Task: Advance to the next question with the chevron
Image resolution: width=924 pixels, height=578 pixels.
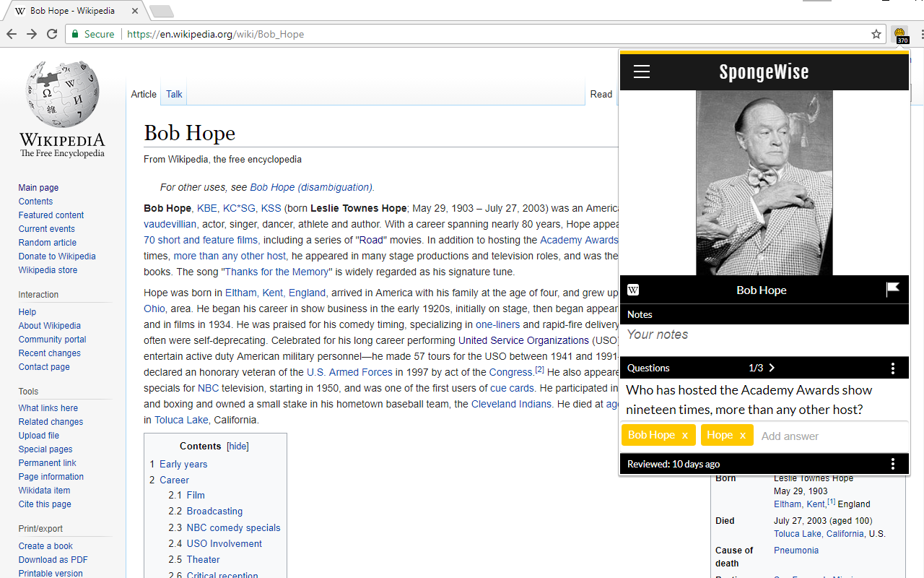Action: point(772,367)
